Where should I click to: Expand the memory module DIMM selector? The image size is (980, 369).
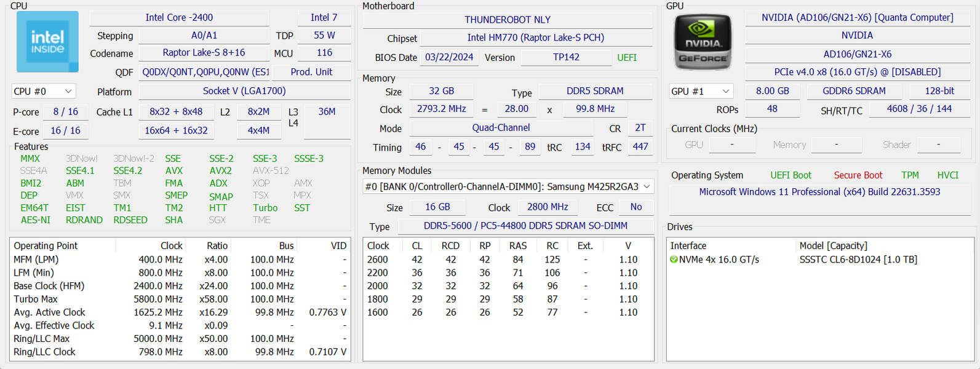(508, 186)
